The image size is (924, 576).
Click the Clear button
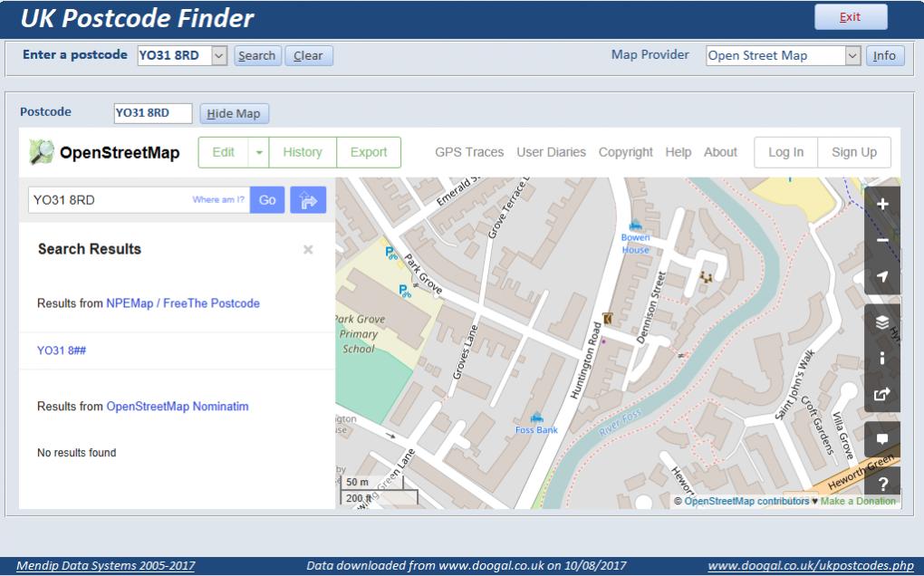(x=309, y=56)
